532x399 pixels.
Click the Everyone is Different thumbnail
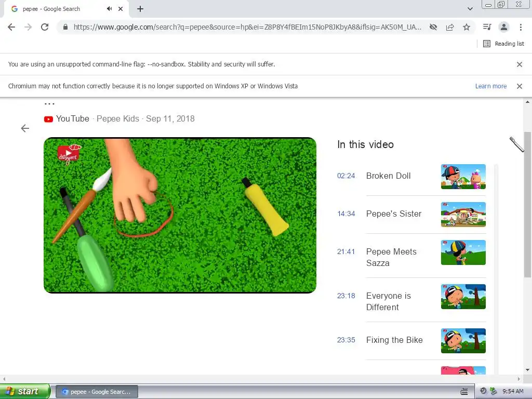463,297
